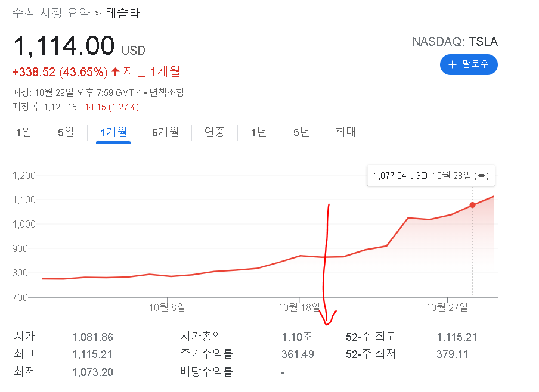Viewport: 539px width, 392px height.
Task: Click the 1,200 y-axis label
Action: pyautogui.click(x=24, y=176)
